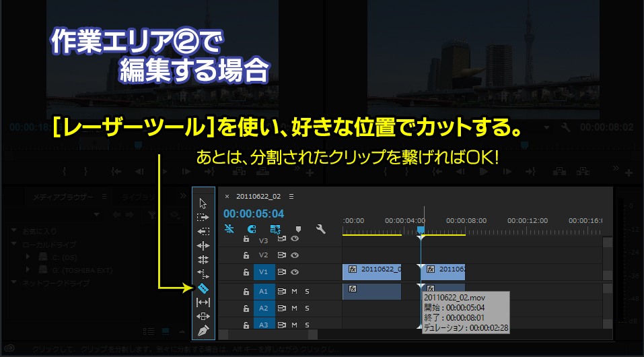Toggle sync lock on track V1
This screenshot has width=644, height=357.
pos(282,272)
